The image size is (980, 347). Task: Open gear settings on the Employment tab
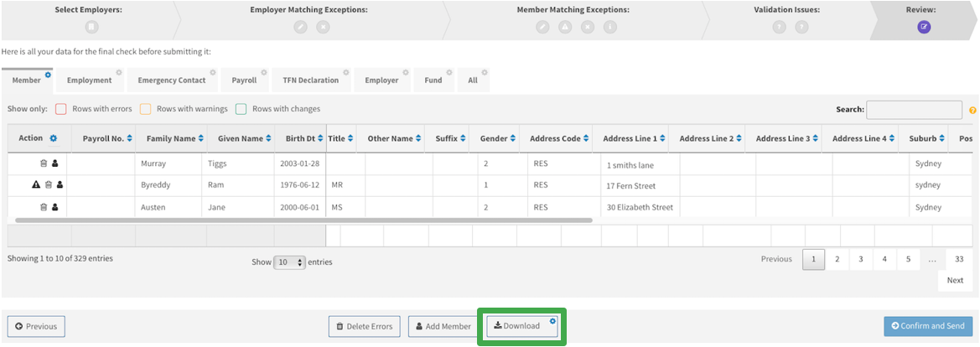[119, 72]
